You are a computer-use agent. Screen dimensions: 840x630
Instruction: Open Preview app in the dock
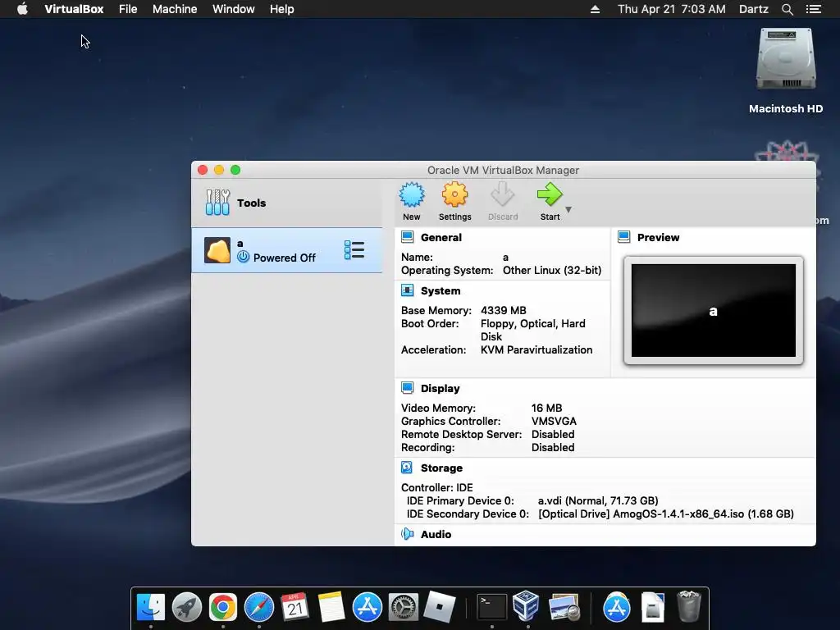point(564,607)
